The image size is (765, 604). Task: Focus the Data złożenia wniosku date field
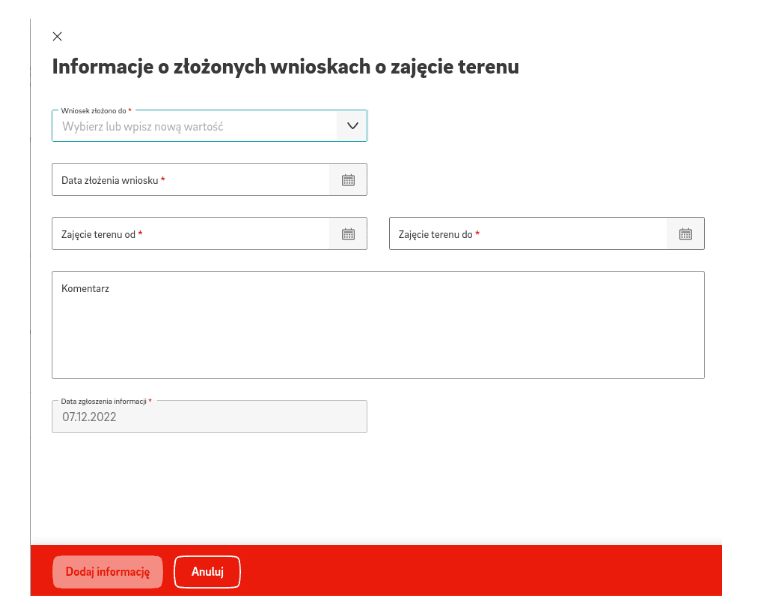click(x=190, y=180)
